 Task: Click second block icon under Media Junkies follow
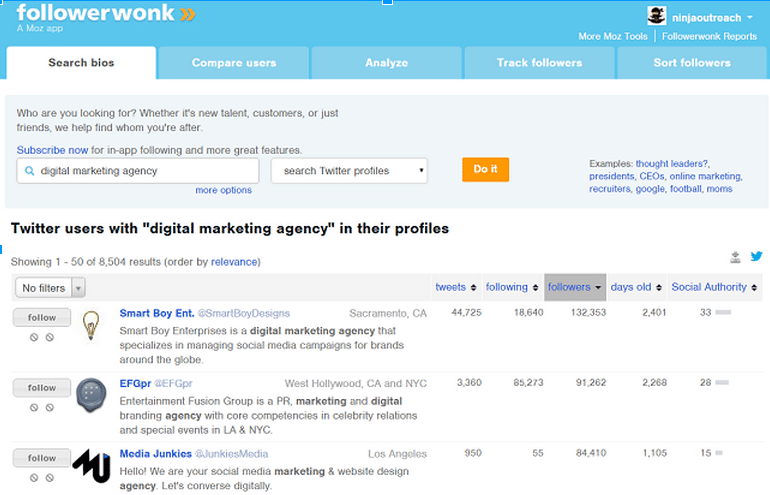50,478
